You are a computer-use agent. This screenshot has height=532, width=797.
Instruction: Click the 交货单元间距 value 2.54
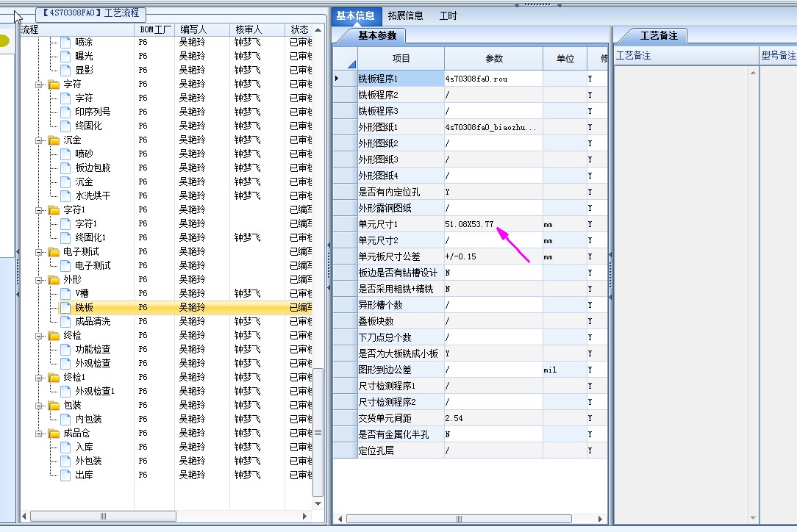[x=493, y=418]
